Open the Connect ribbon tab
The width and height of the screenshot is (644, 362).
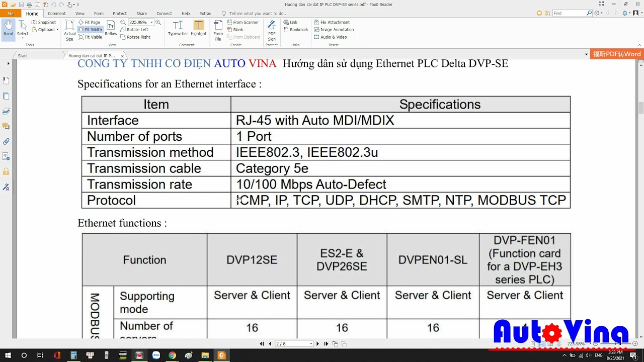coord(165,14)
